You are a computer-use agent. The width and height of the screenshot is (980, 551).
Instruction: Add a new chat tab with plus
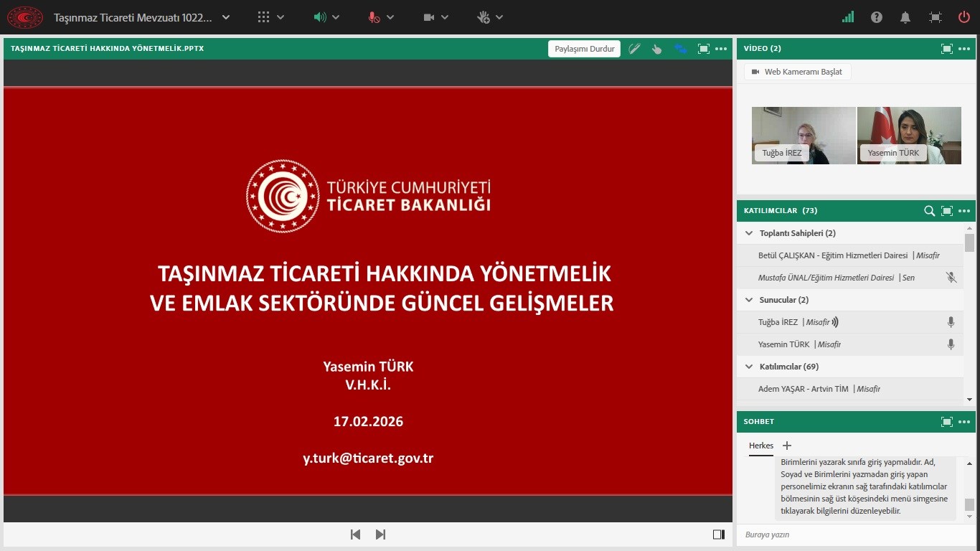pyautogui.click(x=786, y=446)
